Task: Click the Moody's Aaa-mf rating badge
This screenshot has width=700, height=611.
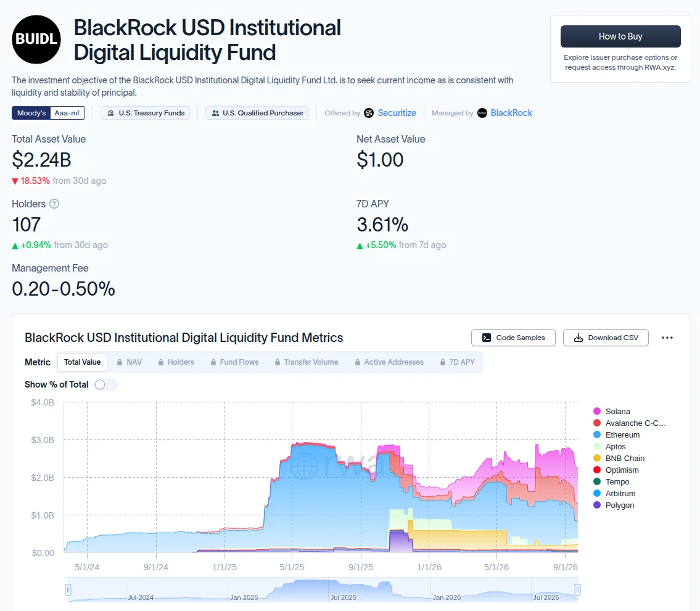Action: coord(48,113)
